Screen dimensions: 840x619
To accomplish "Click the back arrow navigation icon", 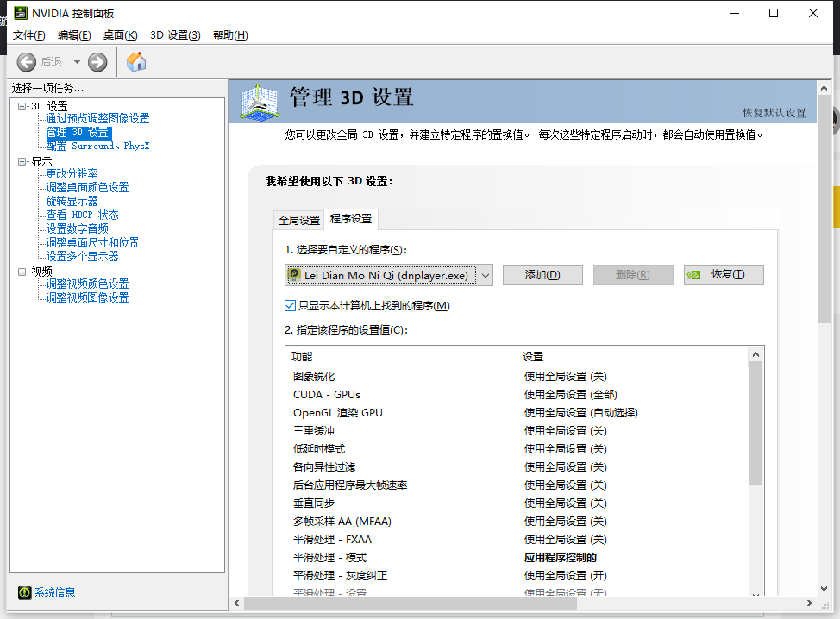I will click(27, 62).
